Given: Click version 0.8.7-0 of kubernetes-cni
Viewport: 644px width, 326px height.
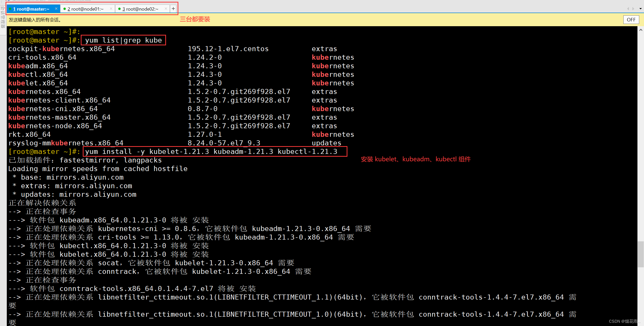Looking at the screenshot, I should 203,109.
